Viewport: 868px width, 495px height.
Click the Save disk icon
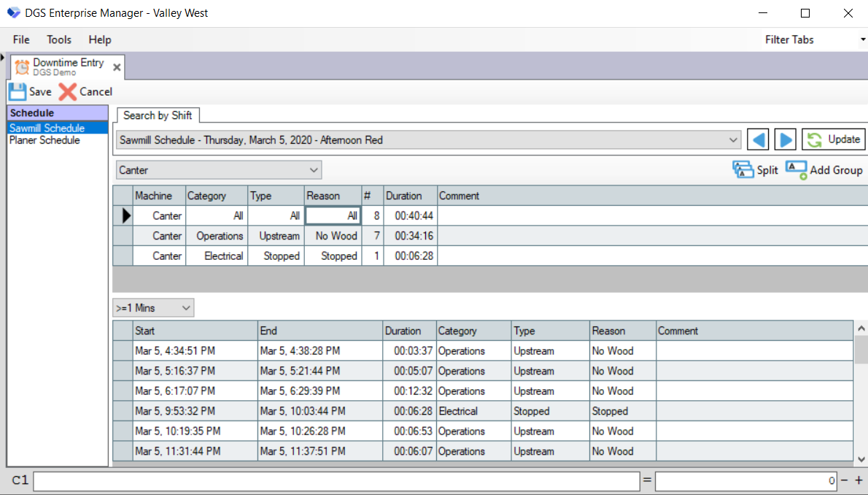(18, 91)
